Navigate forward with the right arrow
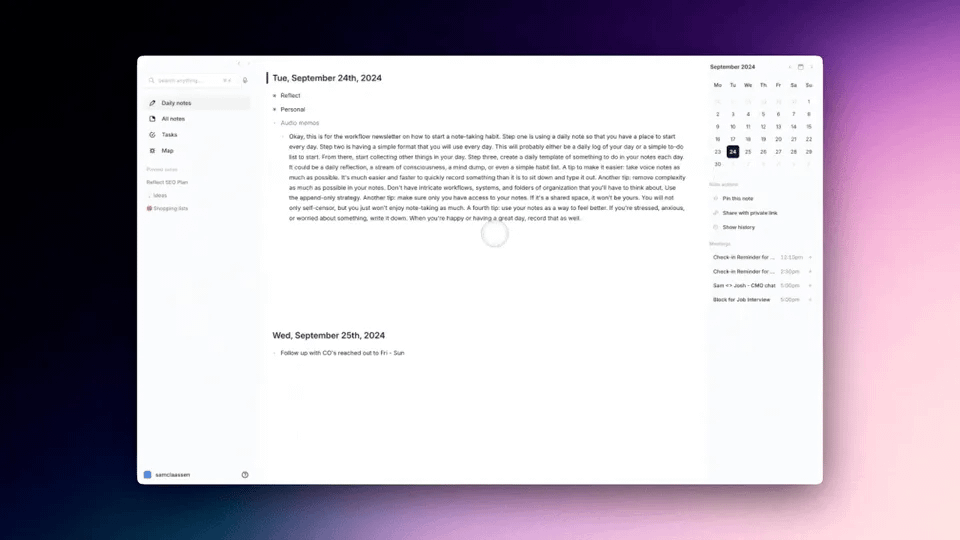Image resolution: width=960 pixels, height=540 pixels. tap(248, 64)
